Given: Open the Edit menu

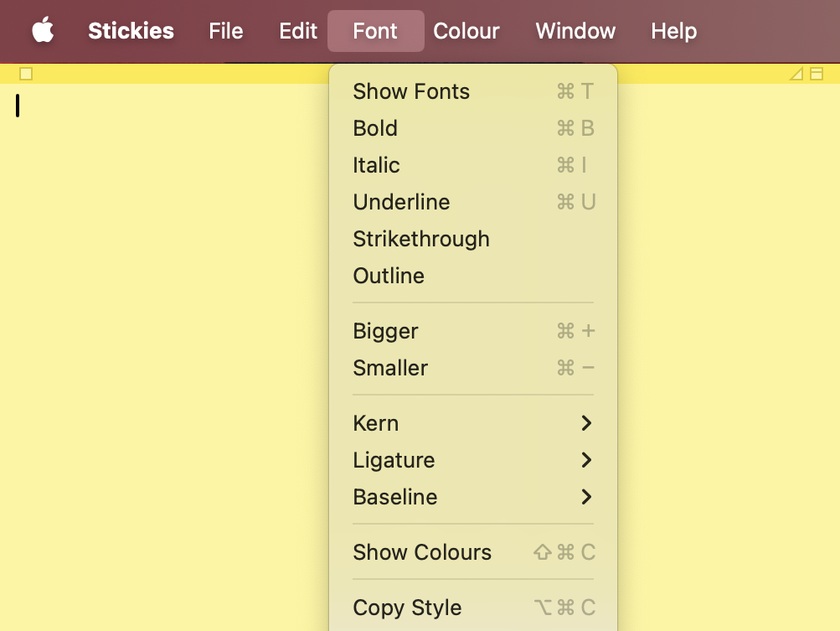Looking at the screenshot, I should [x=297, y=31].
